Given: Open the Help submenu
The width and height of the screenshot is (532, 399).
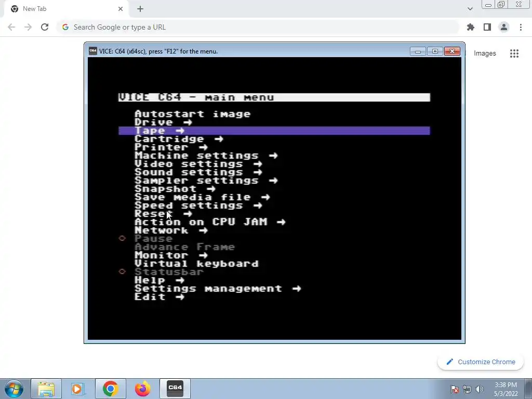Looking at the screenshot, I should 159,280.
